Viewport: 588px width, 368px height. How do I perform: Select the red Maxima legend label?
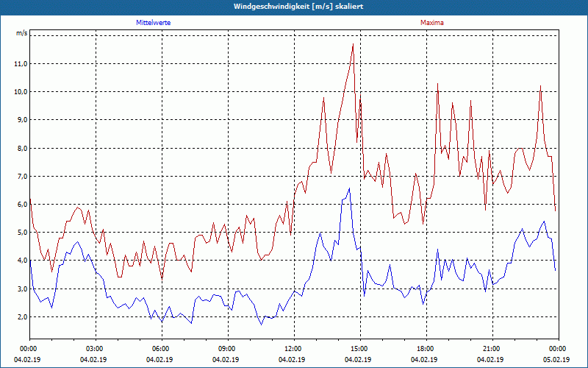point(432,23)
